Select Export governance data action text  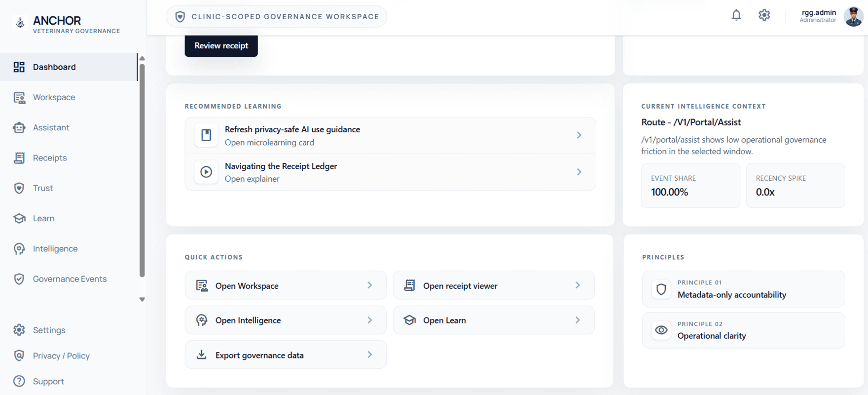(x=259, y=355)
